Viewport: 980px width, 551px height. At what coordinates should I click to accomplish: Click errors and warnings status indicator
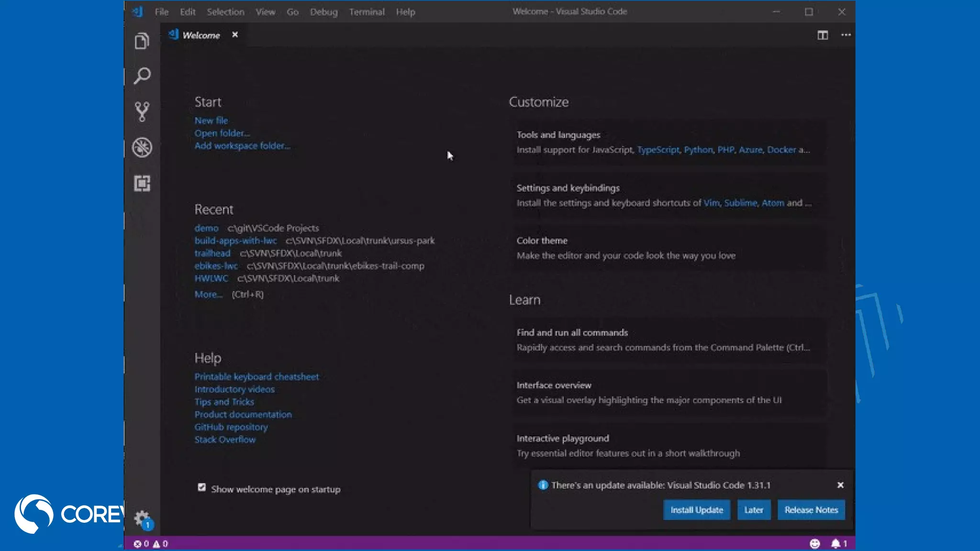tap(150, 543)
